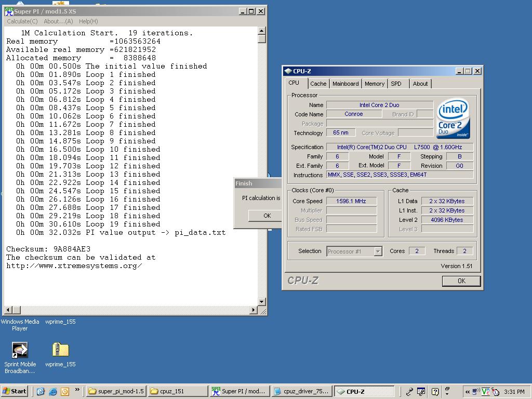Click the Super PI horizontal scrollbar right arrow
Viewport: 532px width, 399px height.
(253, 310)
